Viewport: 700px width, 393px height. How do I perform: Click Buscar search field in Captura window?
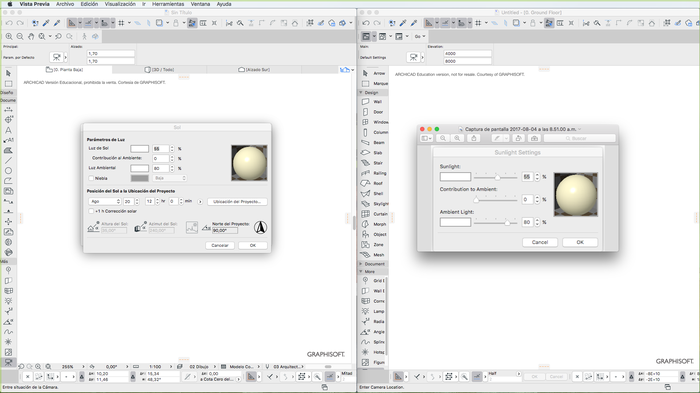580,138
